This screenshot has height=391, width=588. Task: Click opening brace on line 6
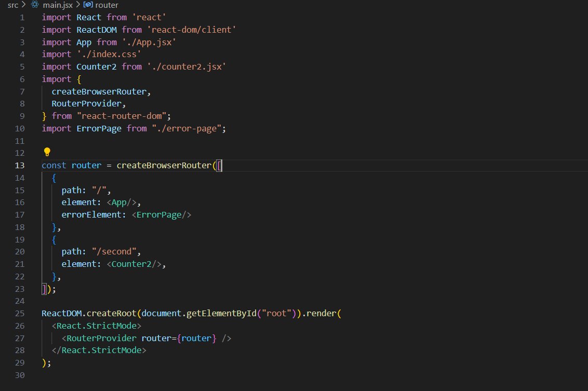point(79,79)
